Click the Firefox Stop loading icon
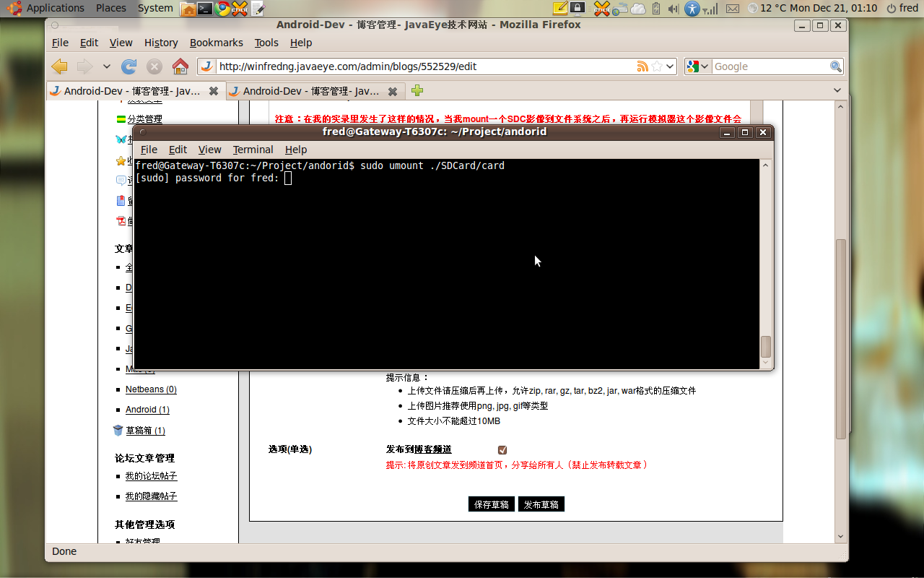This screenshot has width=924, height=578. (x=154, y=66)
